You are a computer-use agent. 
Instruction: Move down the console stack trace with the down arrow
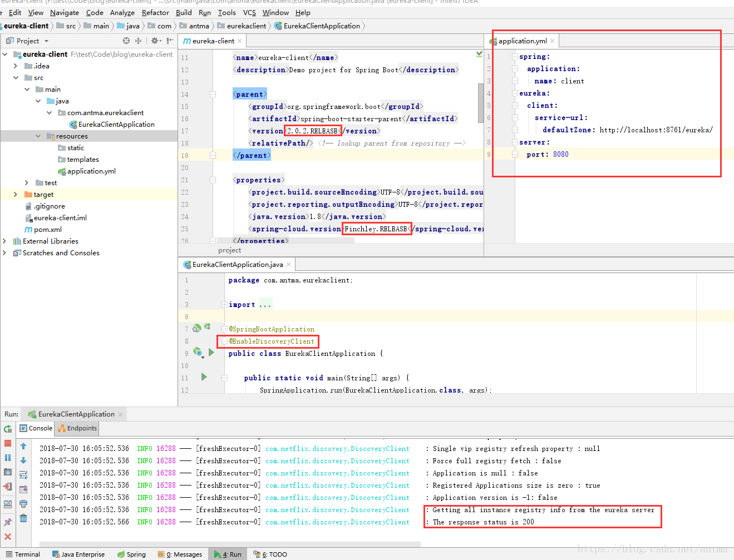[x=23, y=460]
